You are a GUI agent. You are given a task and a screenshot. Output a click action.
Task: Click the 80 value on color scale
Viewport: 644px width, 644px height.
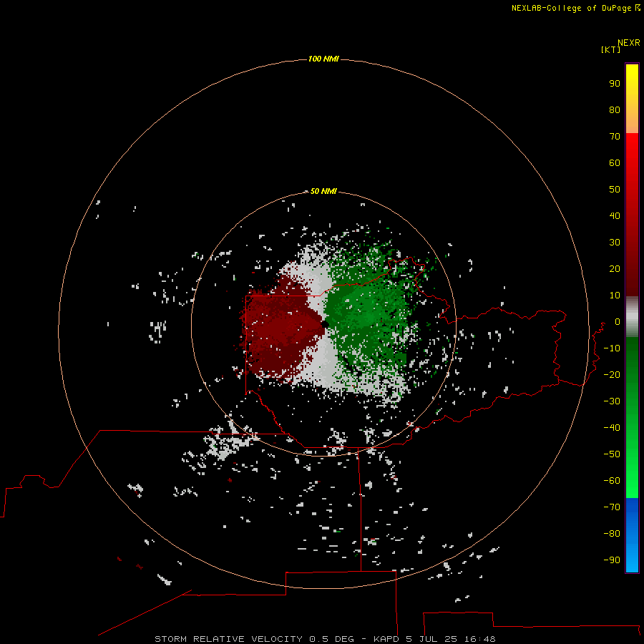[615, 109]
